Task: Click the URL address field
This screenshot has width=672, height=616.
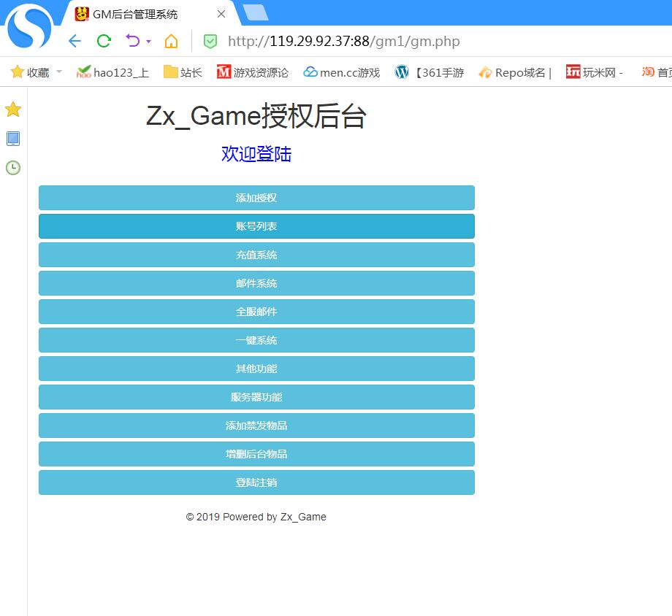Action: click(x=438, y=42)
